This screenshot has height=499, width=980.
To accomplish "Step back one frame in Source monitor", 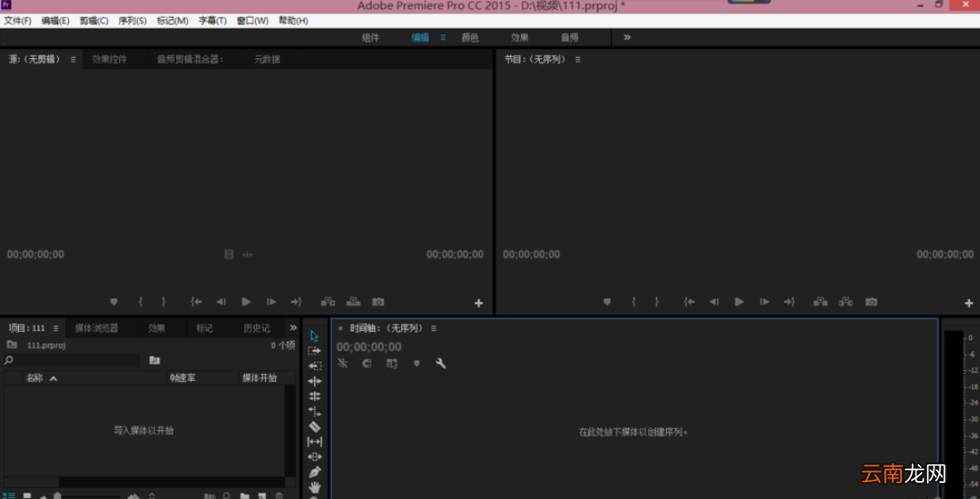I will tap(221, 301).
